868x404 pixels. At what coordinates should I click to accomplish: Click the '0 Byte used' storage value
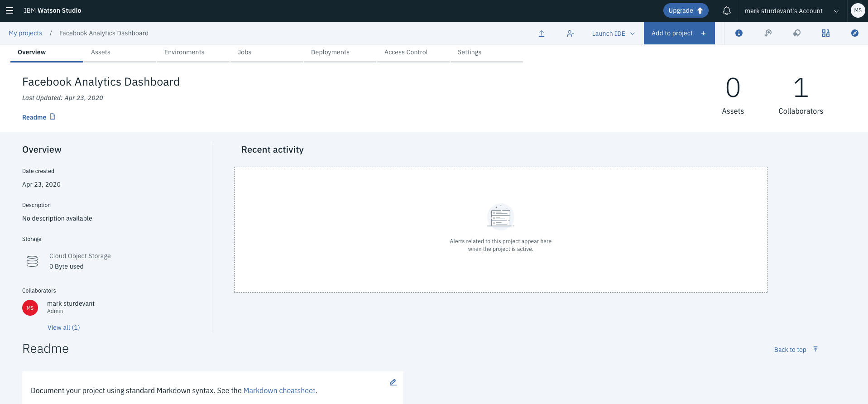[67, 266]
